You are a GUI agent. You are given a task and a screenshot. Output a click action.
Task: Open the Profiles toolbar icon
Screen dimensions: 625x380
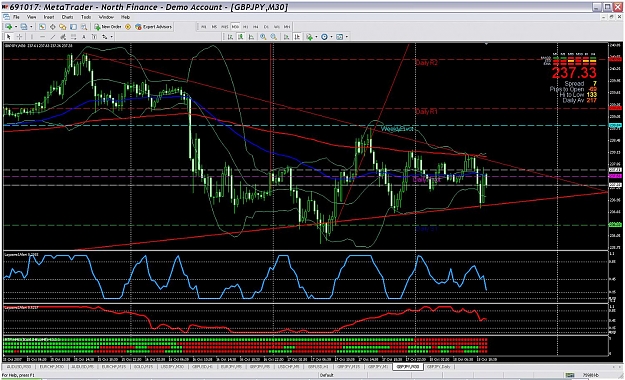pyautogui.click(x=24, y=27)
